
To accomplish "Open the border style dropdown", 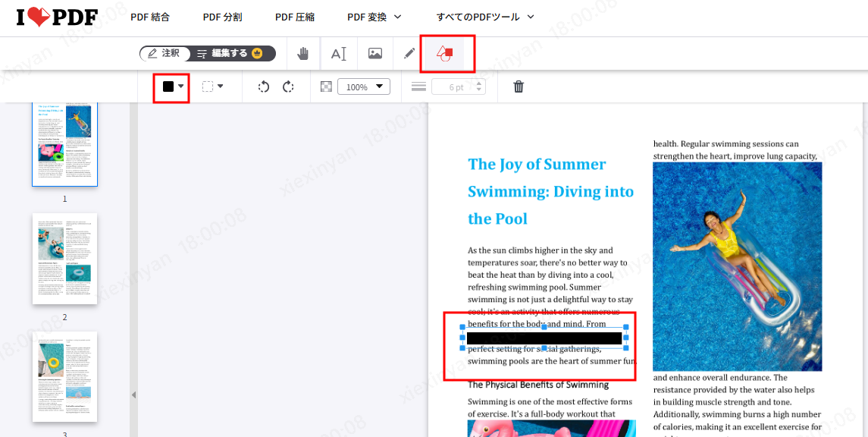I will (212, 86).
